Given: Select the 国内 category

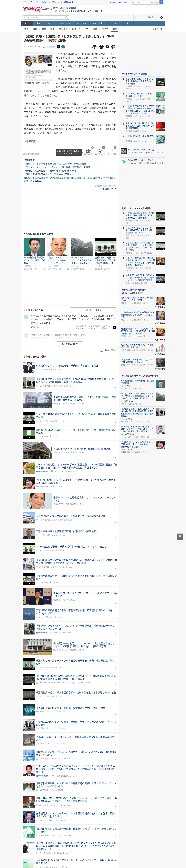Looking at the screenshot, I should pyautogui.click(x=35, y=29).
